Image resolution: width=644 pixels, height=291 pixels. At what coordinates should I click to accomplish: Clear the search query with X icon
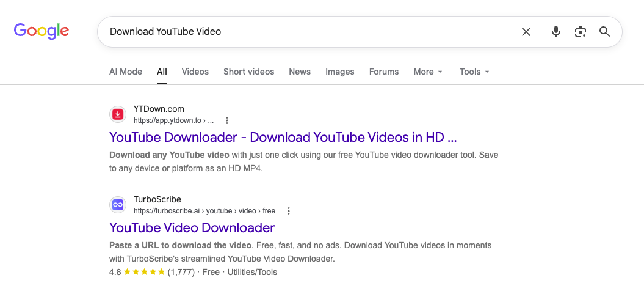click(526, 32)
